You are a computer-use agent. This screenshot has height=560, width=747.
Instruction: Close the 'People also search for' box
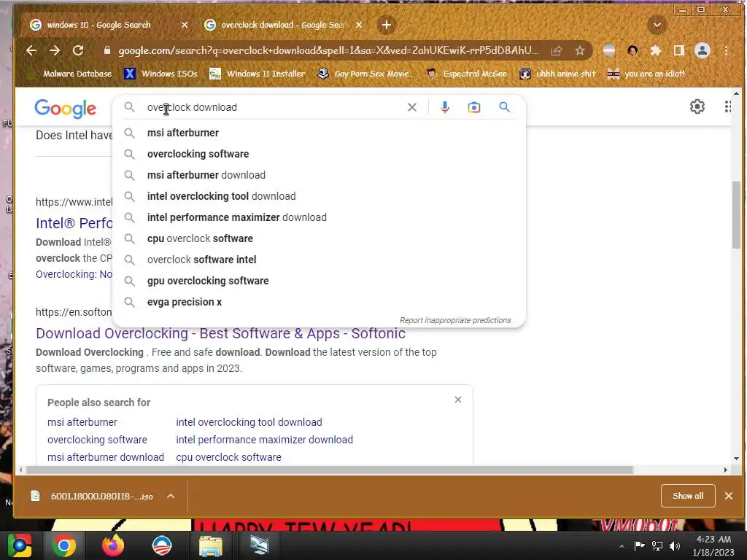click(x=458, y=400)
